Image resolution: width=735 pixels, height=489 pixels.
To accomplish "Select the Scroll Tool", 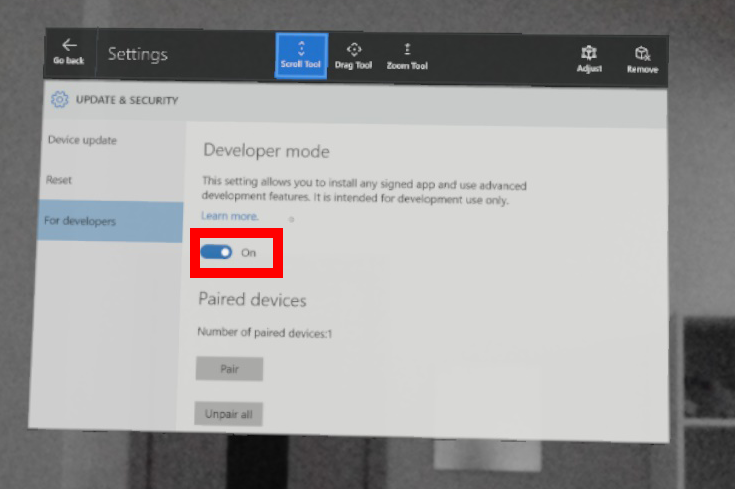I will (301, 56).
